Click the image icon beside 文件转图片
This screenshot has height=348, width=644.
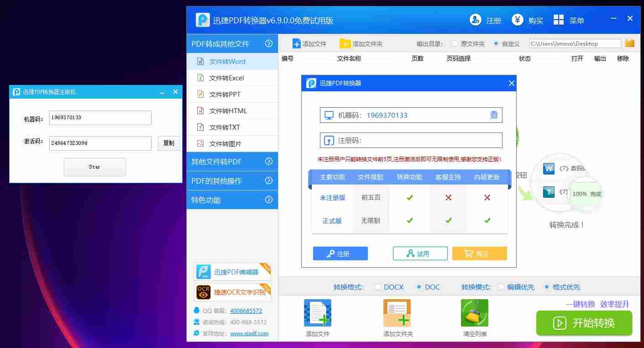[x=200, y=143]
